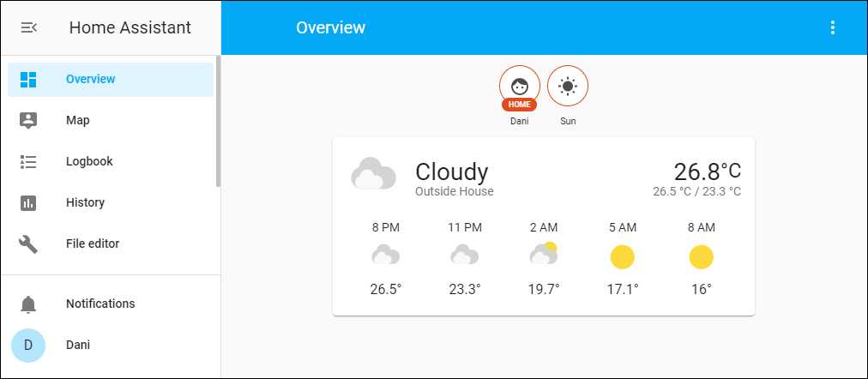Viewport: 868px width, 379px height.
Task: Click the 16° forecast temperature
Action: pos(702,289)
